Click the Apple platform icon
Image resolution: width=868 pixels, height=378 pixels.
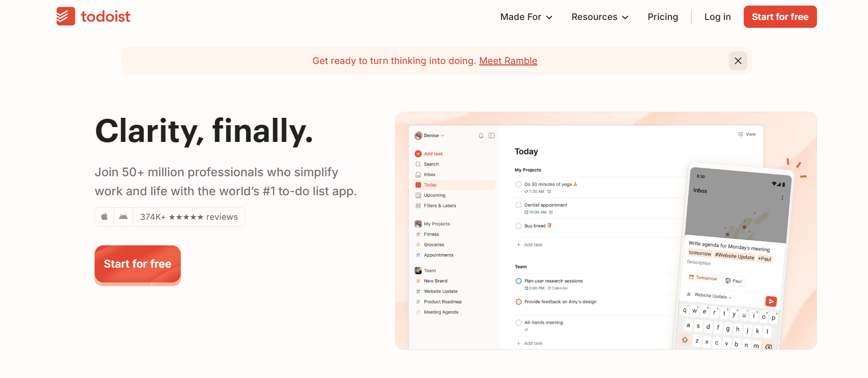click(104, 217)
